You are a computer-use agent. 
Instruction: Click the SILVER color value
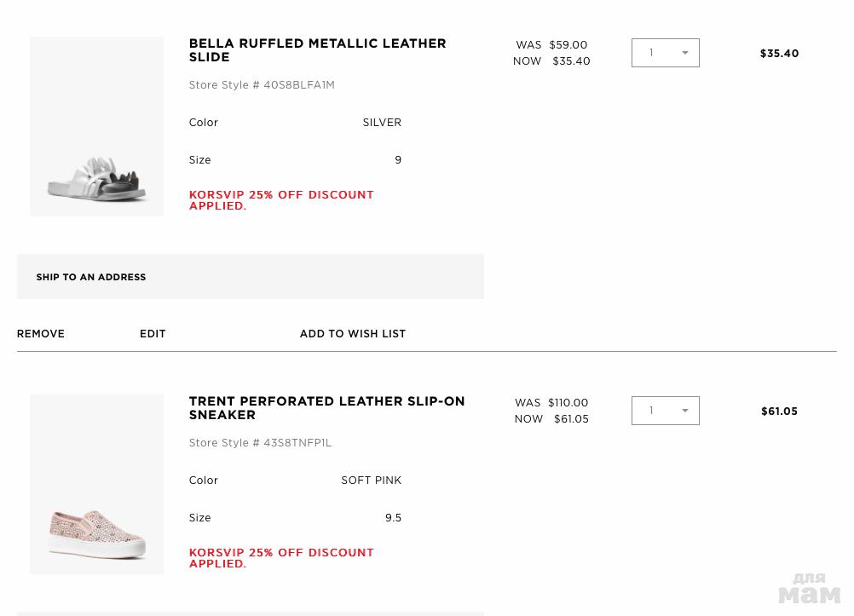pyautogui.click(x=382, y=123)
